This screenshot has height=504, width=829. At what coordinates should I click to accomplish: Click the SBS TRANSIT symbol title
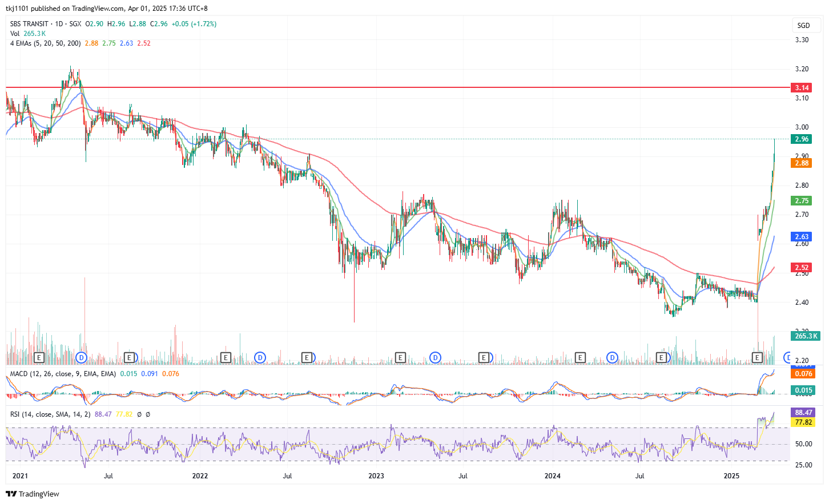click(x=29, y=24)
